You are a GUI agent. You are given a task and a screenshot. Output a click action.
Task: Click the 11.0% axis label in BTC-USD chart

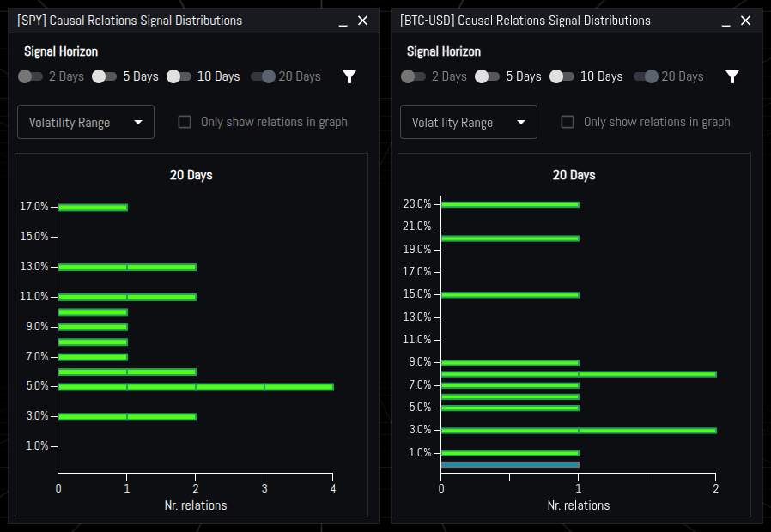pos(417,340)
